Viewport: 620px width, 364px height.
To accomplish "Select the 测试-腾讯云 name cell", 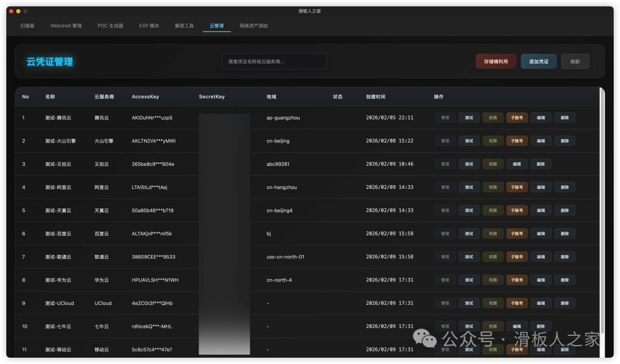I will pos(58,118).
